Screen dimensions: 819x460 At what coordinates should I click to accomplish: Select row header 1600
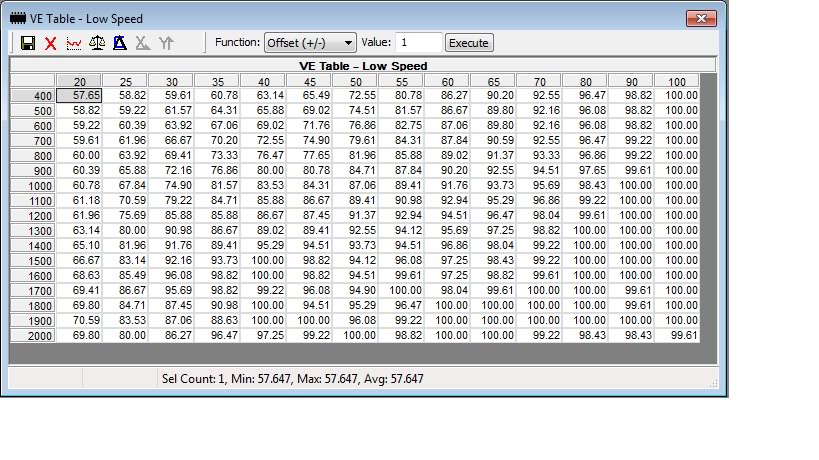32,276
